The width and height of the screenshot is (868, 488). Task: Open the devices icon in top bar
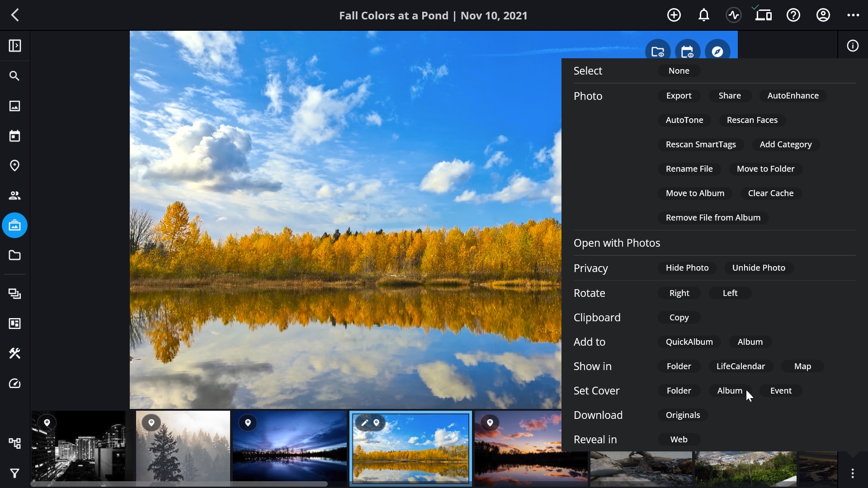[x=764, y=15]
